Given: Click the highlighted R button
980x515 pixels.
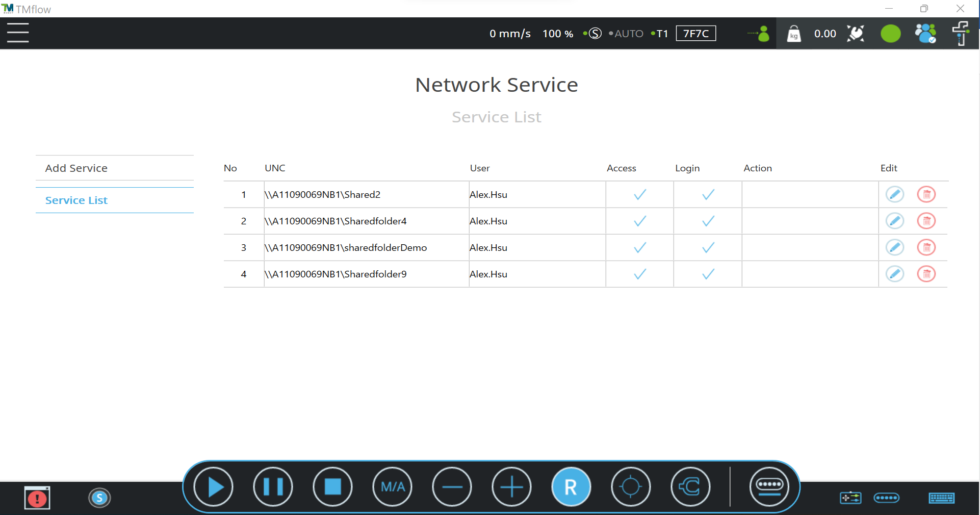Looking at the screenshot, I should point(571,487).
